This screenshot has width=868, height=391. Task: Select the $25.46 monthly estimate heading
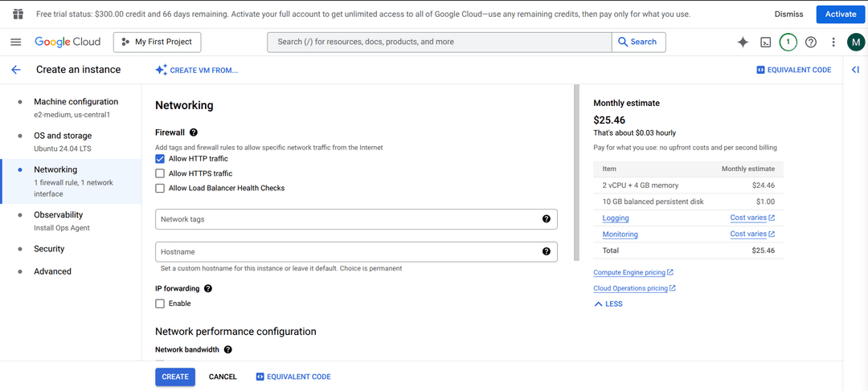pos(609,120)
